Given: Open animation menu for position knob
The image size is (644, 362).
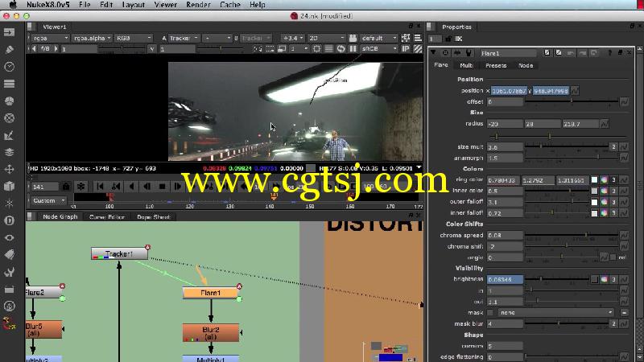Looking at the screenshot, I should (575, 91).
